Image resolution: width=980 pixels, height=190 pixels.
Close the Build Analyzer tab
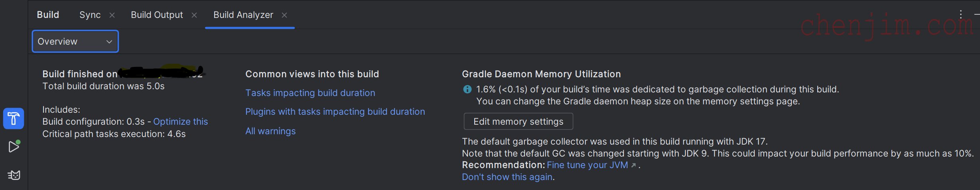(284, 15)
